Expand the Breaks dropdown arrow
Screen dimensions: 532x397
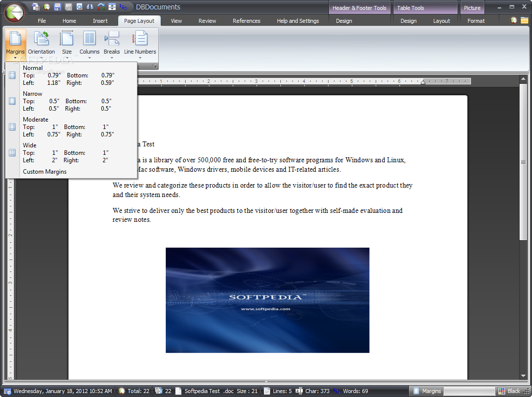click(x=112, y=58)
